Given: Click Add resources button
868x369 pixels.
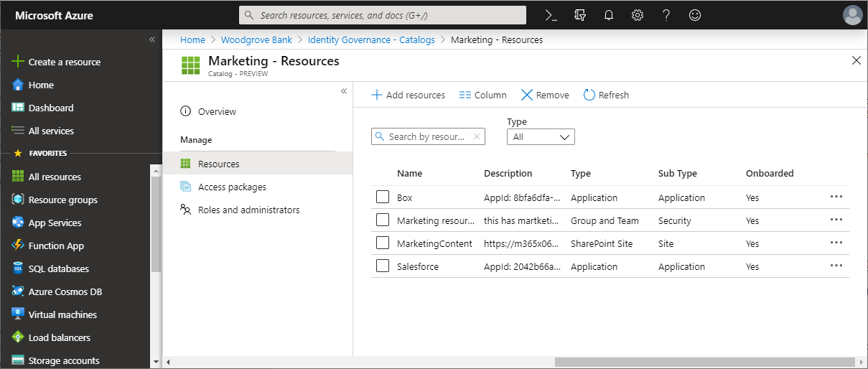Looking at the screenshot, I should (408, 95).
